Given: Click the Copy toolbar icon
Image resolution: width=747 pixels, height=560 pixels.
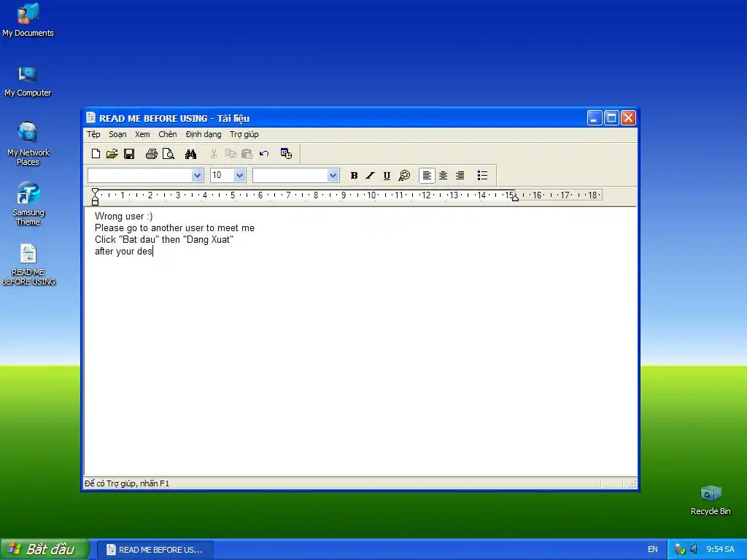Looking at the screenshot, I should 231,154.
